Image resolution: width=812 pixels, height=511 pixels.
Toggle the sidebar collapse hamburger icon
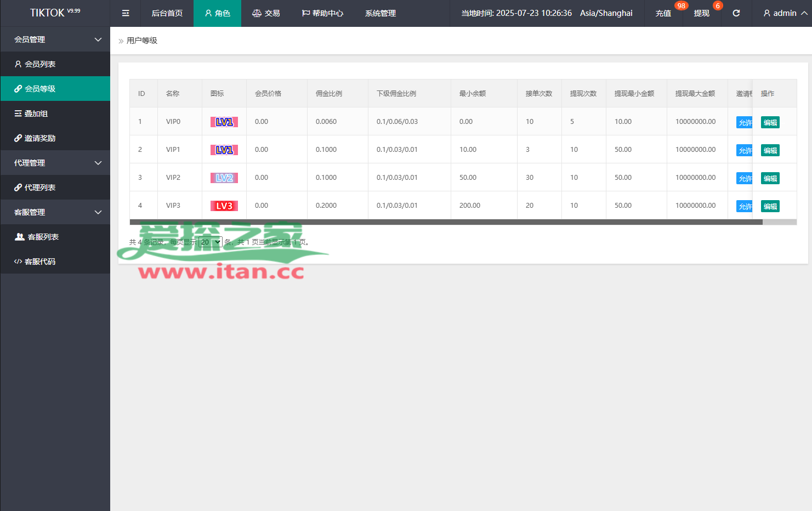(x=126, y=13)
